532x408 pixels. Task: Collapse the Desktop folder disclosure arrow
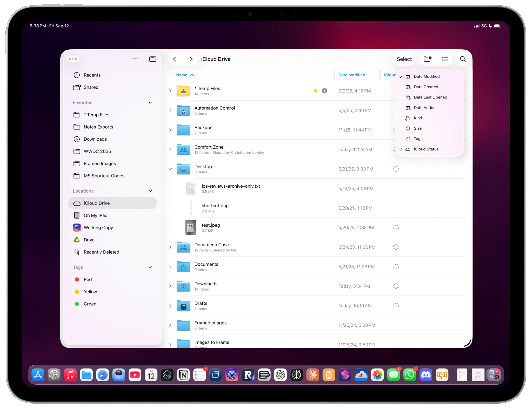pos(170,169)
